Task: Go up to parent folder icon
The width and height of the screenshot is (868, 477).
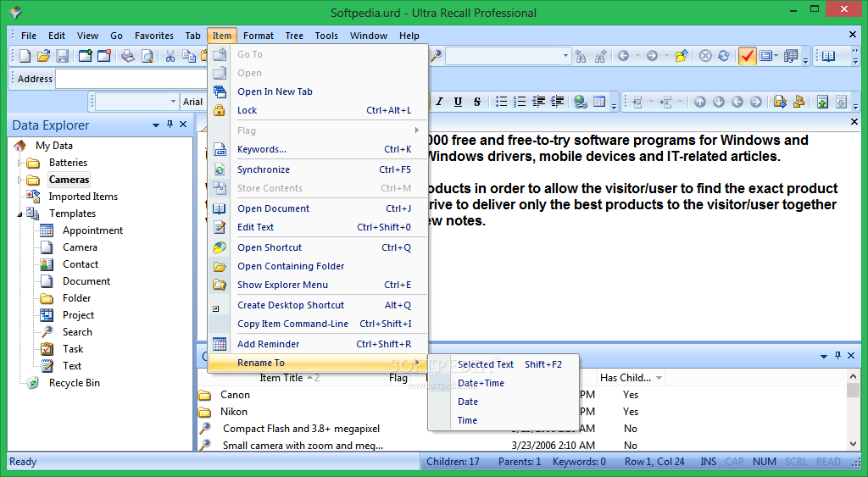Action: point(682,56)
